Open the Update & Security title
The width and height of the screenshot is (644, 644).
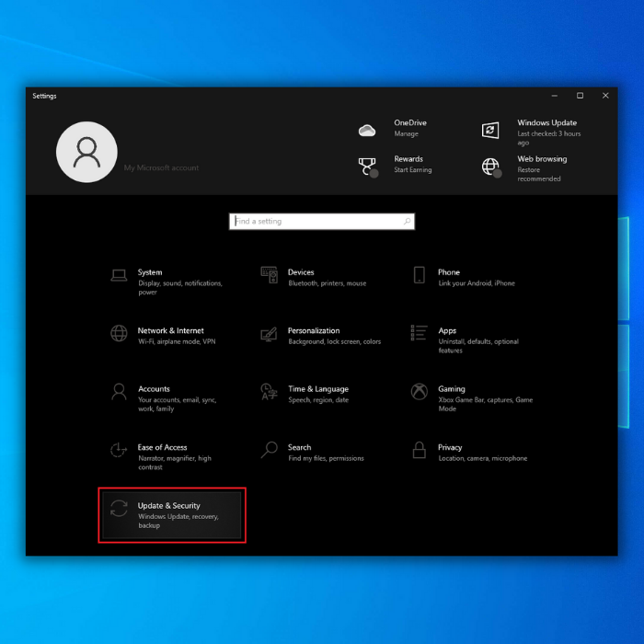pos(168,506)
